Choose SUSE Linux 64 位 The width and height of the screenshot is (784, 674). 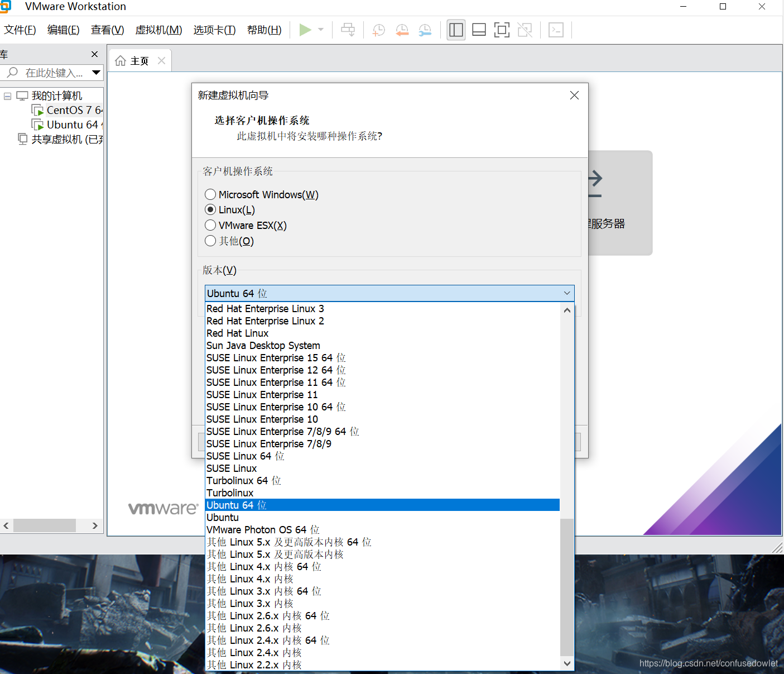pos(382,456)
